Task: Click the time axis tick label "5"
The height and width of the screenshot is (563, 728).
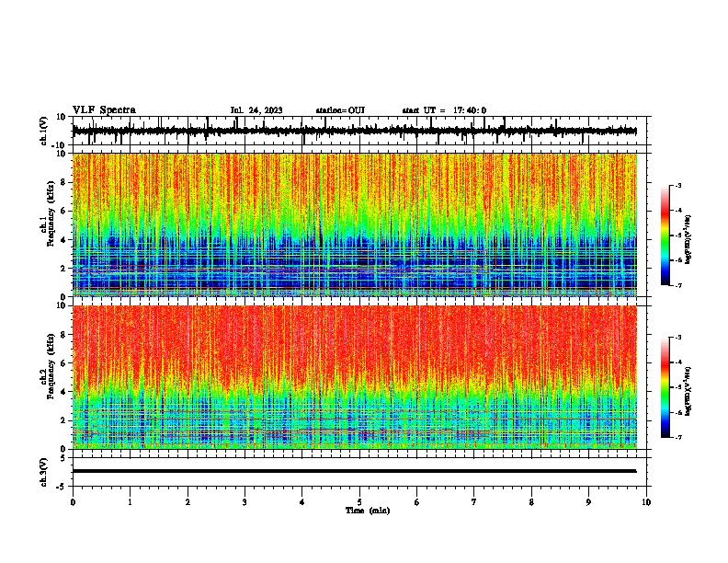Action: (359, 502)
